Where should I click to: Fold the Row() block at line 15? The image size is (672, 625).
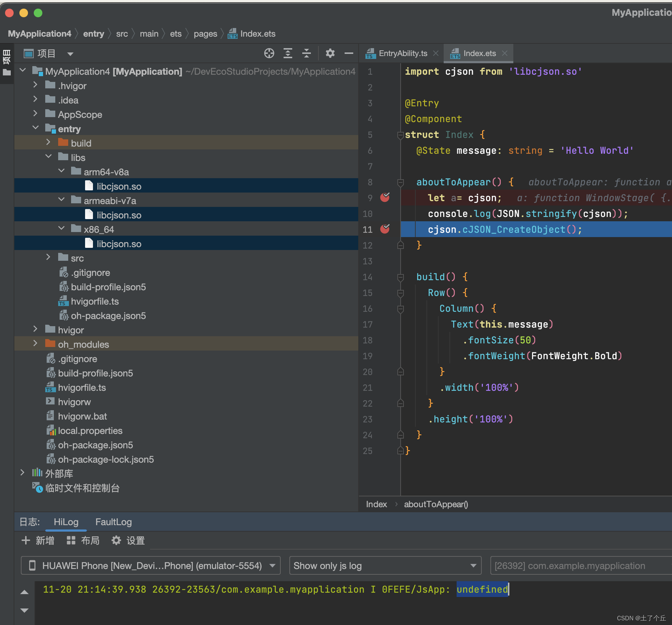[401, 293]
